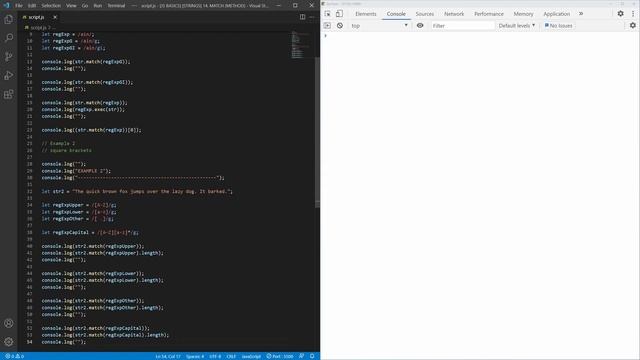
Task: Click the UTF-8 encoding status
Action: pyautogui.click(x=215, y=356)
